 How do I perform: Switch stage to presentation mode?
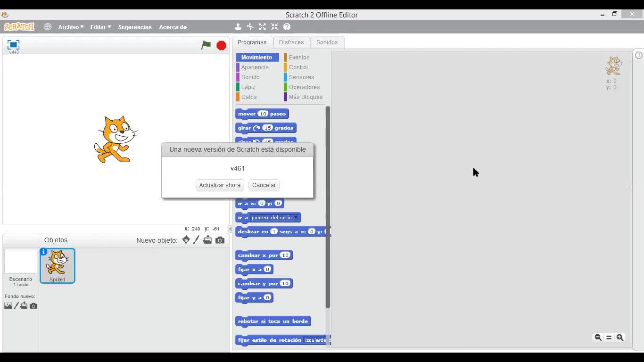(x=13, y=45)
